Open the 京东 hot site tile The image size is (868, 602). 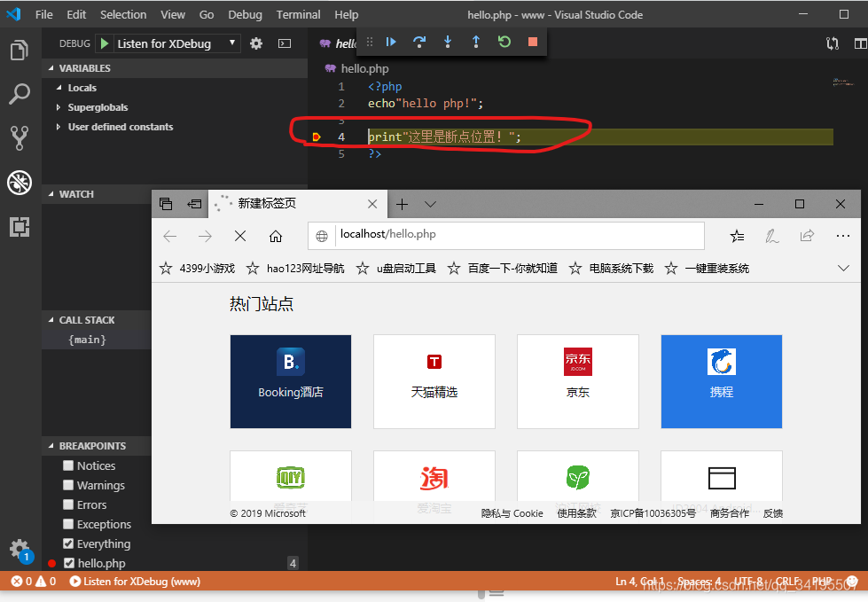pyautogui.click(x=577, y=381)
